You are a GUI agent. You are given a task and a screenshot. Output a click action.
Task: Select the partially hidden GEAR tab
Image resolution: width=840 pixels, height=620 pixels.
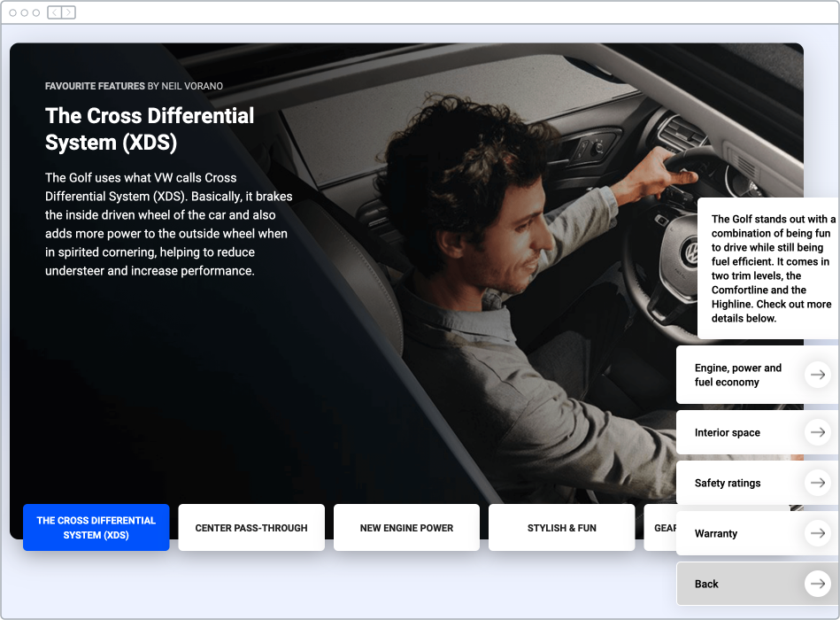660,527
